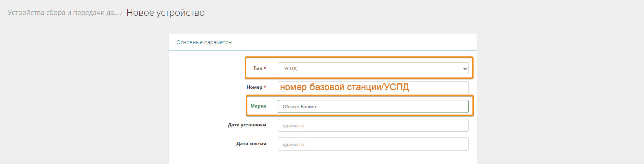The width and height of the screenshot is (644, 164).
Task: Click the Тип field label
Action: click(257, 68)
